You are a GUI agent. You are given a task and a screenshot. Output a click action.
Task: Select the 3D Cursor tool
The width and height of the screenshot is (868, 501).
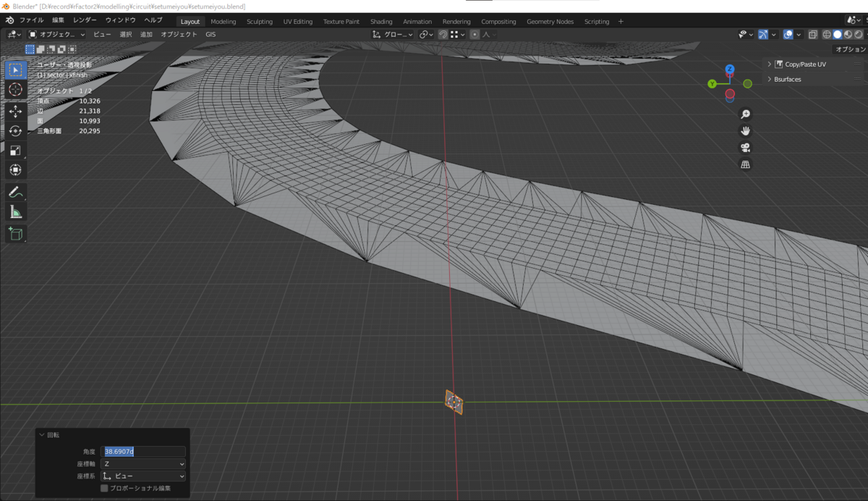(x=16, y=90)
